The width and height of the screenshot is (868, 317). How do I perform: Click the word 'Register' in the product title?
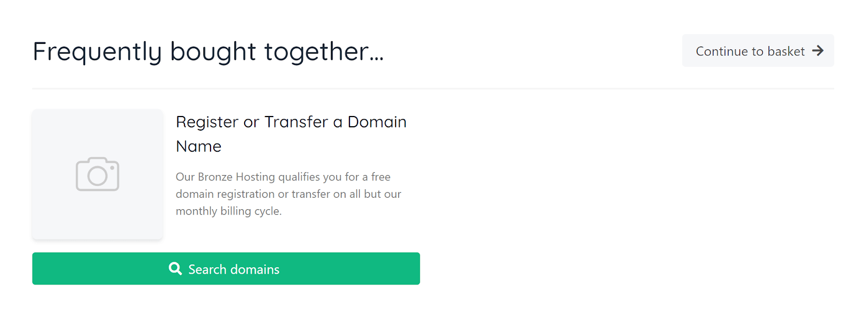pos(207,122)
